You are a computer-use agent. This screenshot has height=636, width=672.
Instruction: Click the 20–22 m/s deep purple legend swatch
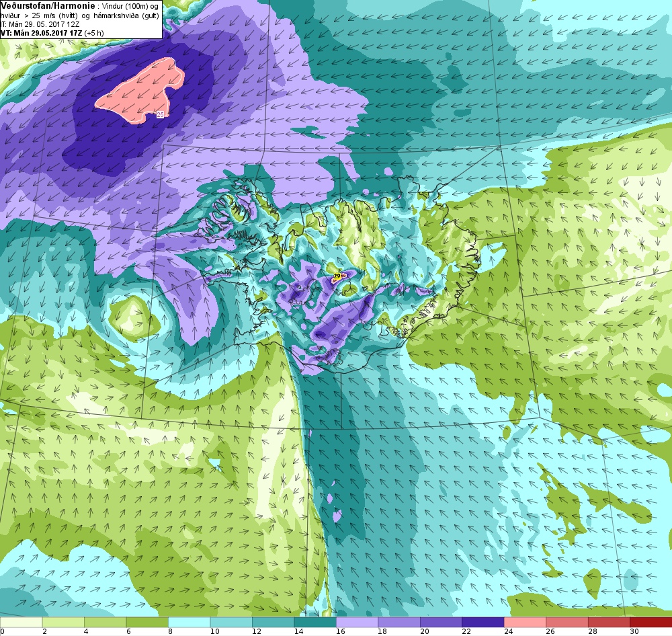point(441,622)
